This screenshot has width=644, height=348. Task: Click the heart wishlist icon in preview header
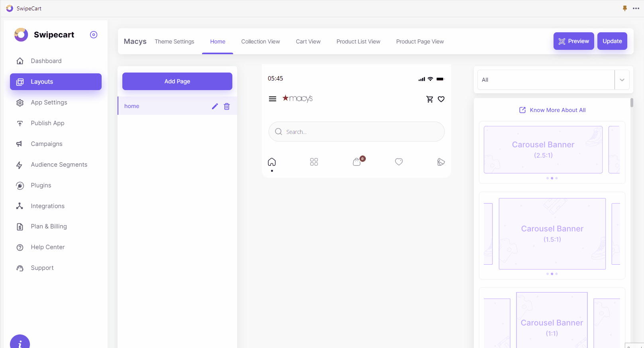click(x=441, y=99)
